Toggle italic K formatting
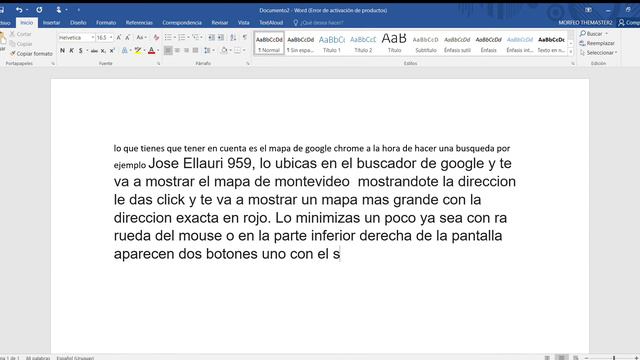This screenshot has width=640, height=360. 71,51
